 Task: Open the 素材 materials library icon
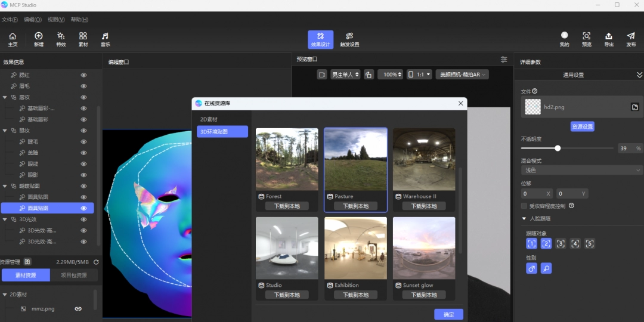pos(83,39)
